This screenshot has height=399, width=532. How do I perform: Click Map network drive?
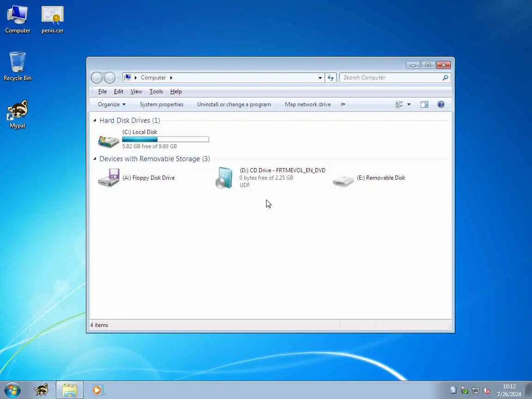(x=308, y=104)
